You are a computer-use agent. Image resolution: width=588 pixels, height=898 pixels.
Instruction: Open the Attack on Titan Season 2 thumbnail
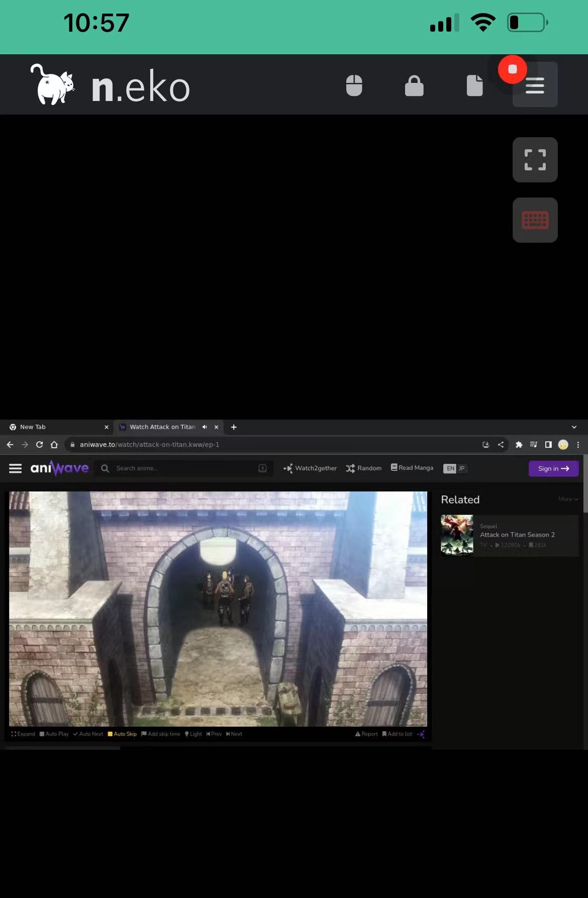tap(457, 535)
